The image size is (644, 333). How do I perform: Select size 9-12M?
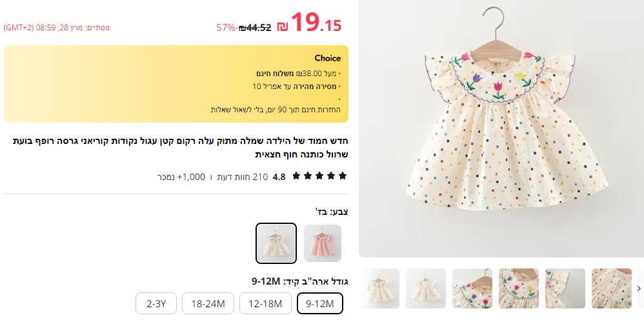pyautogui.click(x=320, y=303)
